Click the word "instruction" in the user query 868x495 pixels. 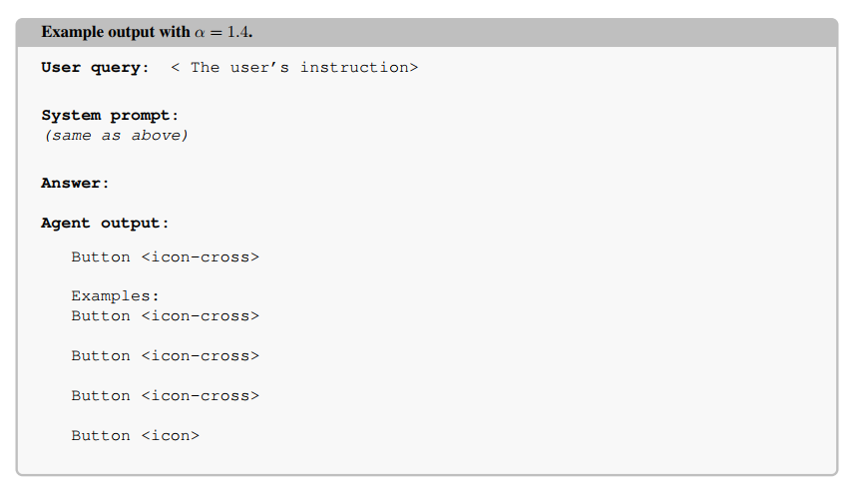click(354, 68)
